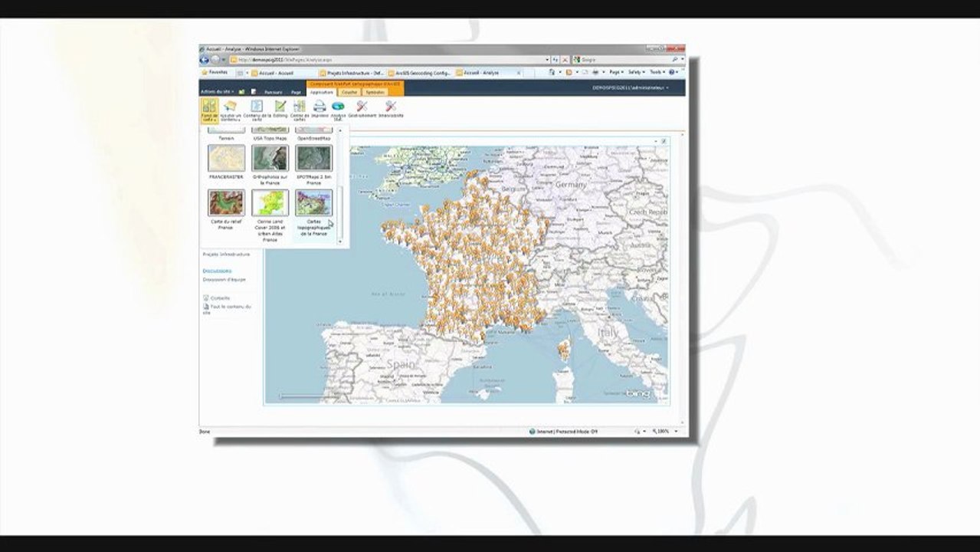Click the Géotraitement tools icon
The width and height of the screenshot is (980, 552).
362,109
